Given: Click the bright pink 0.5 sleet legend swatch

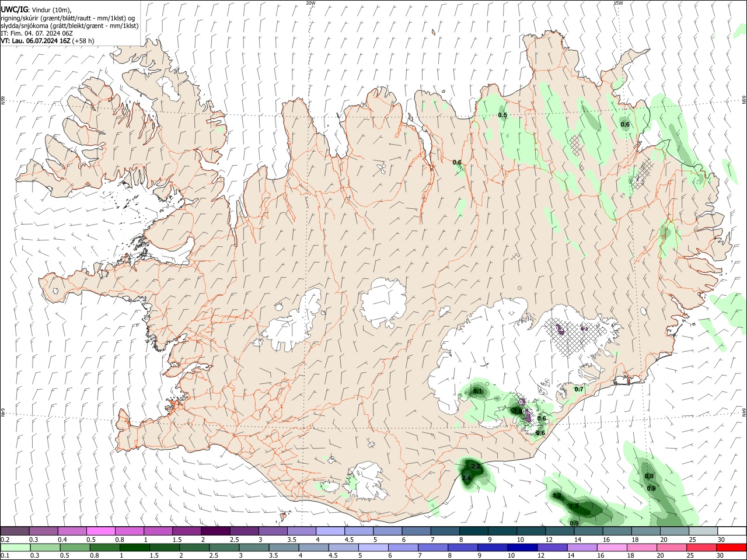Looking at the screenshot, I should (x=100, y=531).
